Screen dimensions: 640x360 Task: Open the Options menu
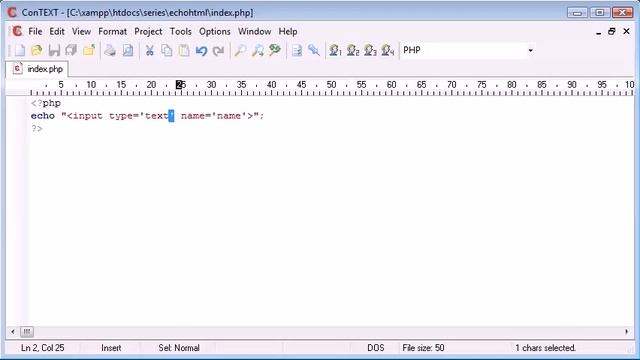215,31
